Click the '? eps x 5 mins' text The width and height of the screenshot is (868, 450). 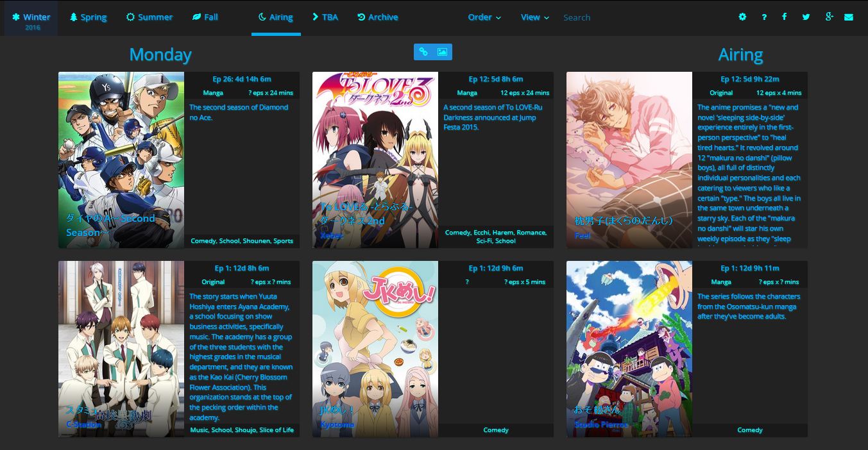525,282
